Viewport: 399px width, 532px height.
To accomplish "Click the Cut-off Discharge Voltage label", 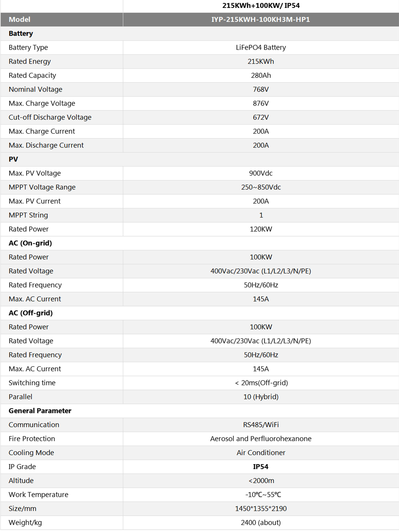I will pyautogui.click(x=50, y=117).
